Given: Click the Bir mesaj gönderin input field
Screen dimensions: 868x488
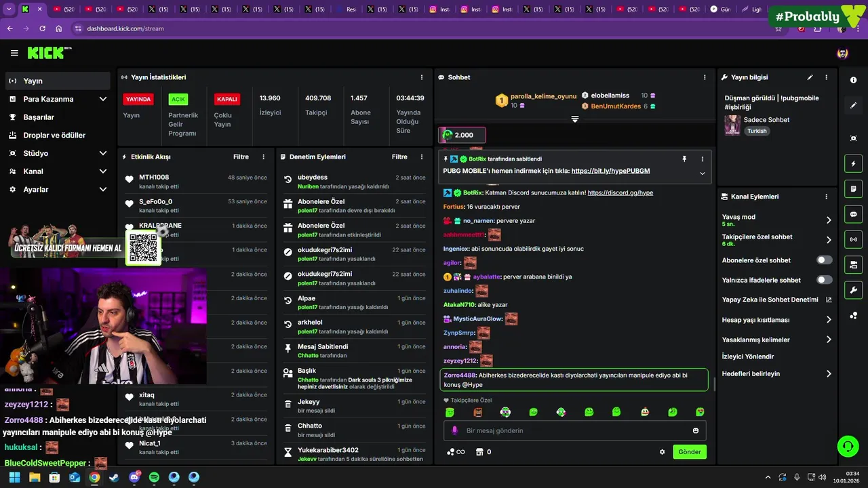Looking at the screenshot, I should click(575, 430).
